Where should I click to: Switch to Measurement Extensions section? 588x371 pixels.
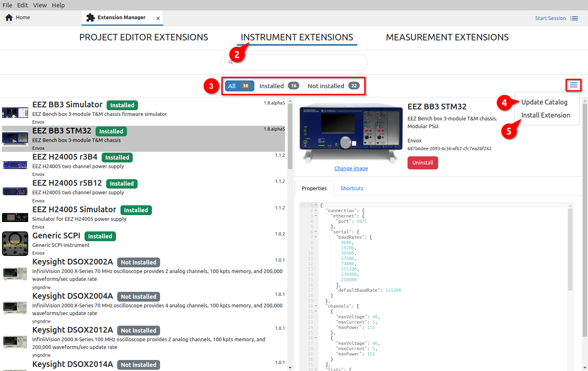447,37
